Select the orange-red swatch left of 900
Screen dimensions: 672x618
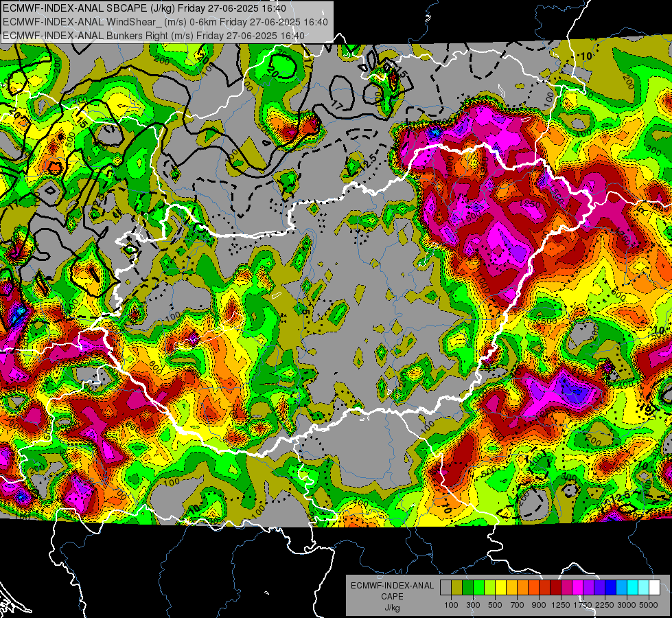pyautogui.click(x=533, y=588)
